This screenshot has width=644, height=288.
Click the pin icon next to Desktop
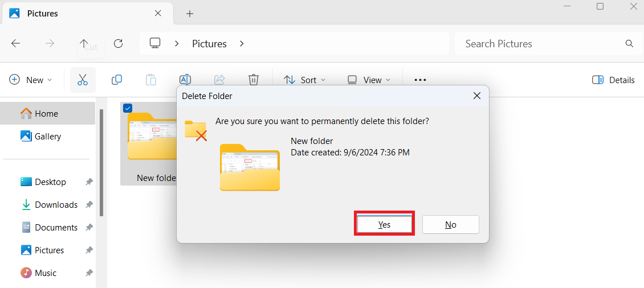coord(89,182)
